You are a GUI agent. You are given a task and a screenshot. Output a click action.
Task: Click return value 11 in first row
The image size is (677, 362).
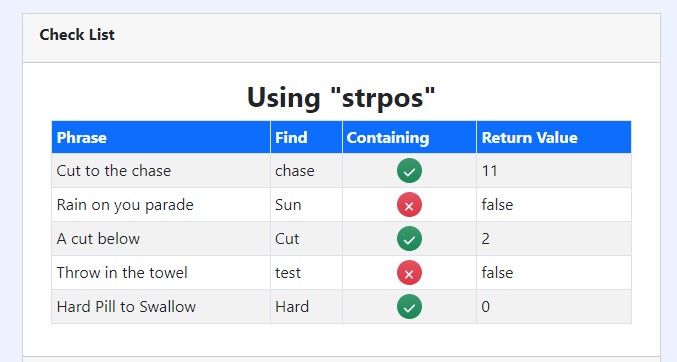[490, 171]
